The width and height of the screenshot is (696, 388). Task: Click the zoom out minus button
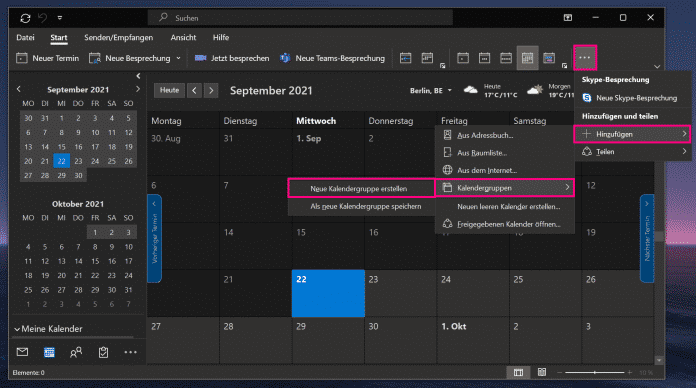560,372
